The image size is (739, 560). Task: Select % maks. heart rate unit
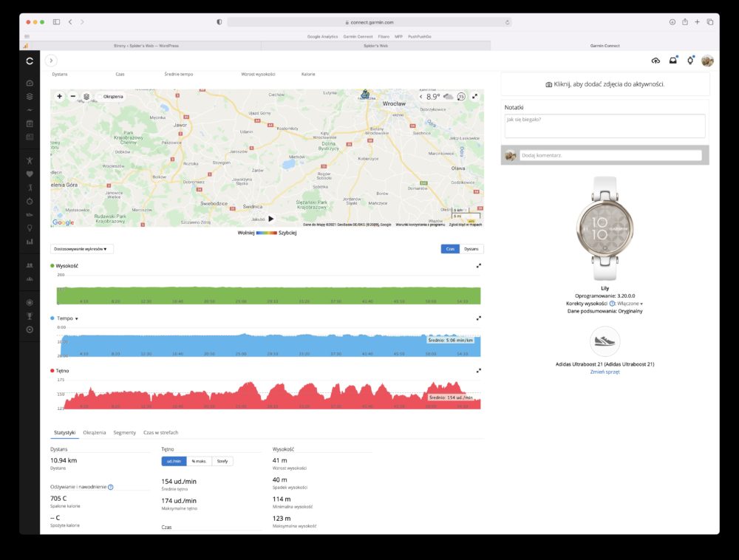(199, 461)
